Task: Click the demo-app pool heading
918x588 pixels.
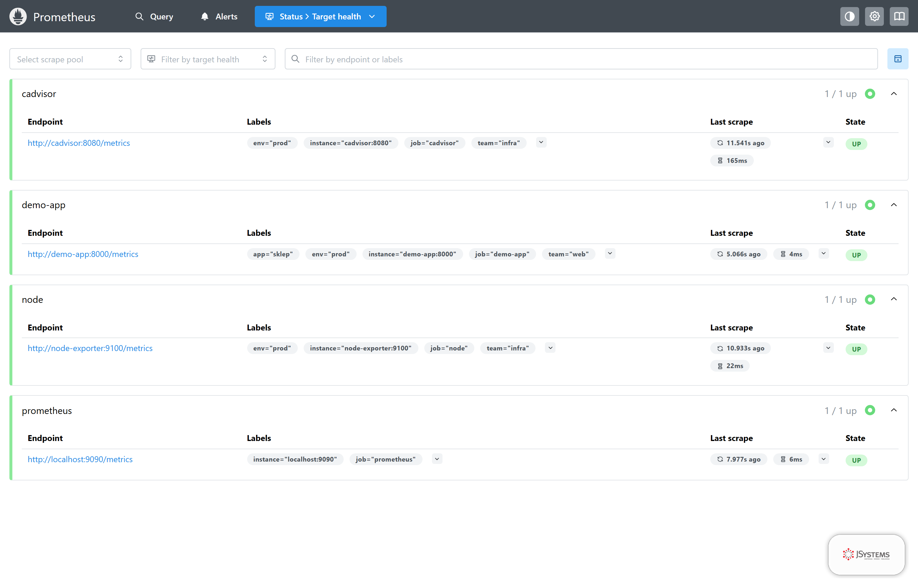Action: [x=44, y=205]
